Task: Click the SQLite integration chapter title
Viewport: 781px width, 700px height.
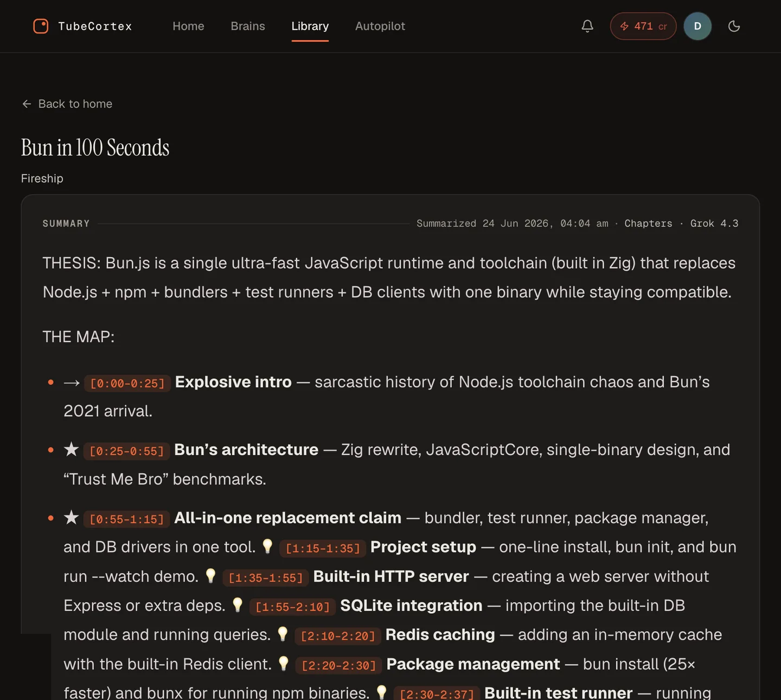Action: (411, 606)
